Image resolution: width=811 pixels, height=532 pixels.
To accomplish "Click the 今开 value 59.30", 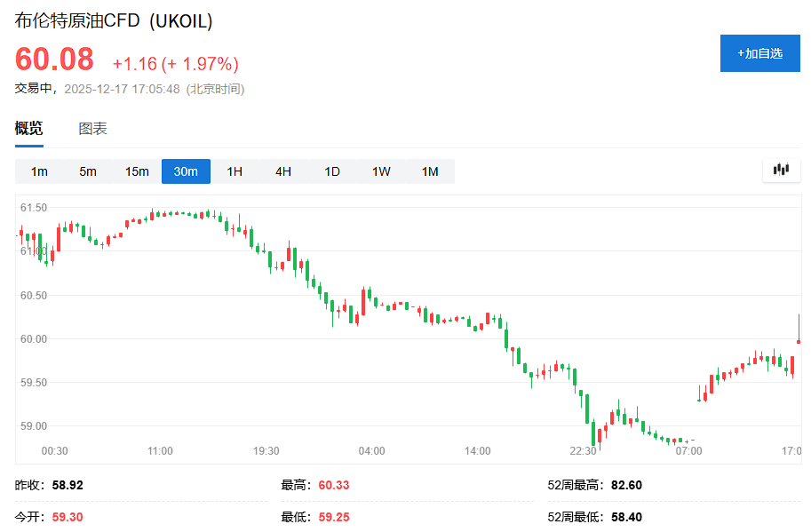I will 68,516.
